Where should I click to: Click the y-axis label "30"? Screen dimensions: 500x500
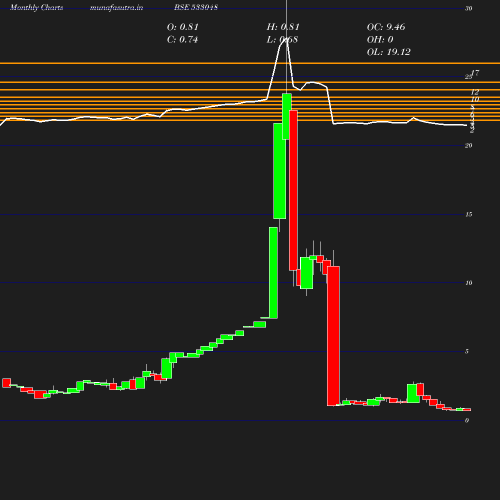(469, 8)
